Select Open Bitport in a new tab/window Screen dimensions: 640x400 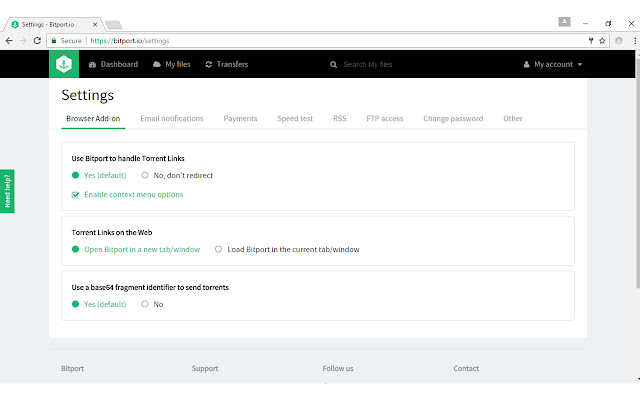coord(75,249)
